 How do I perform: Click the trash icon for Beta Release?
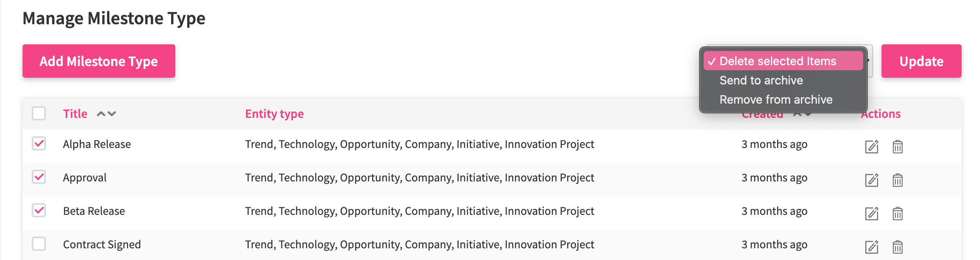tap(897, 214)
